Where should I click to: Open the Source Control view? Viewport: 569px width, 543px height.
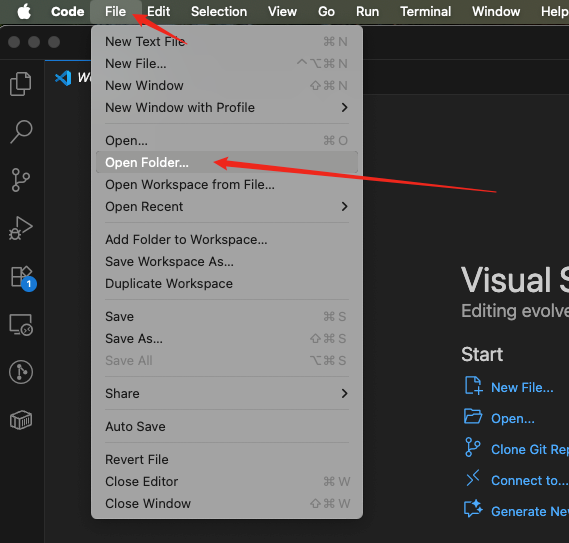point(21,180)
